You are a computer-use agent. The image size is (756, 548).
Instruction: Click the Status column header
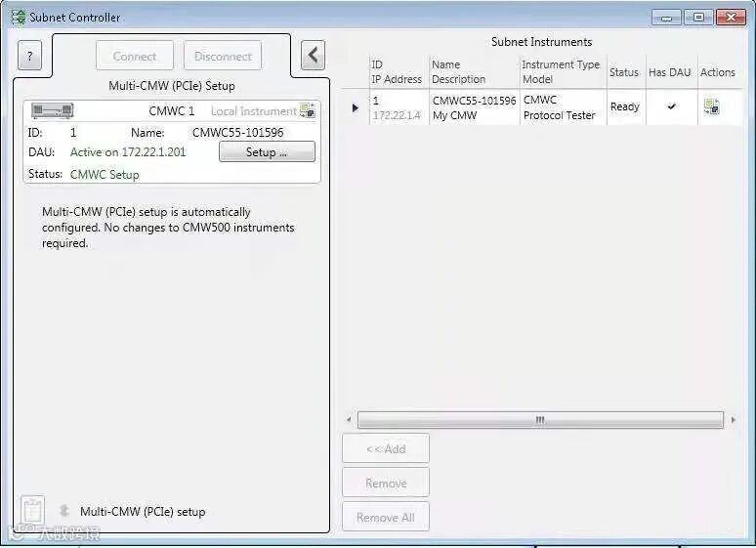click(x=624, y=72)
